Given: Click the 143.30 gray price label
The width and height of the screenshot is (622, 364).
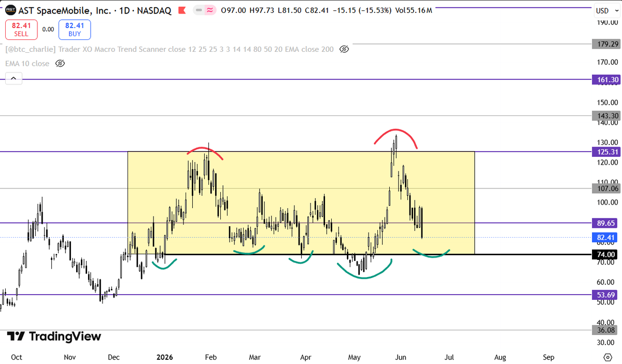Looking at the screenshot, I should coord(606,116).
